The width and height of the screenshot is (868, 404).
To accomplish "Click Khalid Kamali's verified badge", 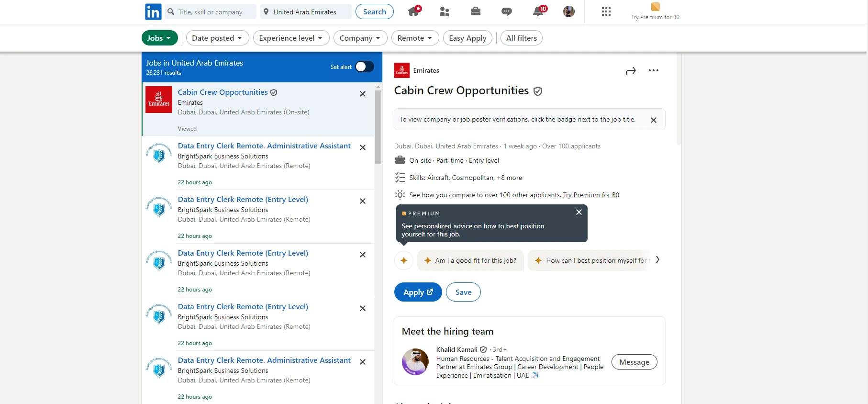I will point(483,350).
